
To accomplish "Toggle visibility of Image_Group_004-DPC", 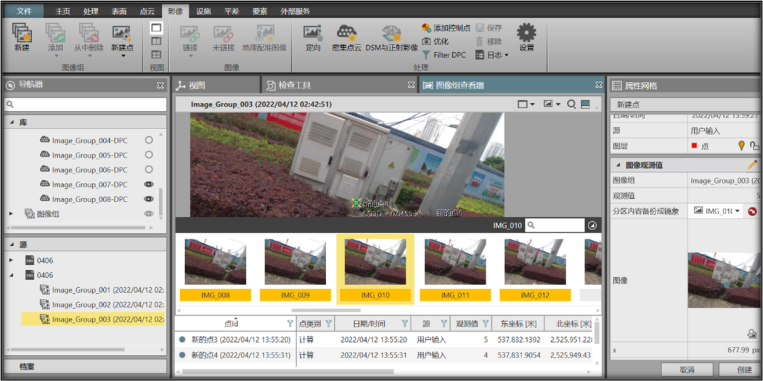I will pyautogui.click(x=149, y=140).
